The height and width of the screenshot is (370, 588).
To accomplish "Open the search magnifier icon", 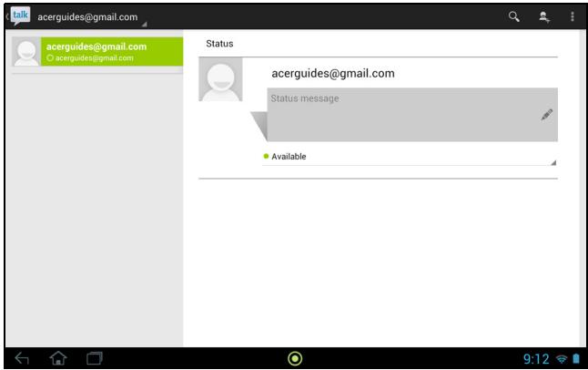I will coord(513,16).
